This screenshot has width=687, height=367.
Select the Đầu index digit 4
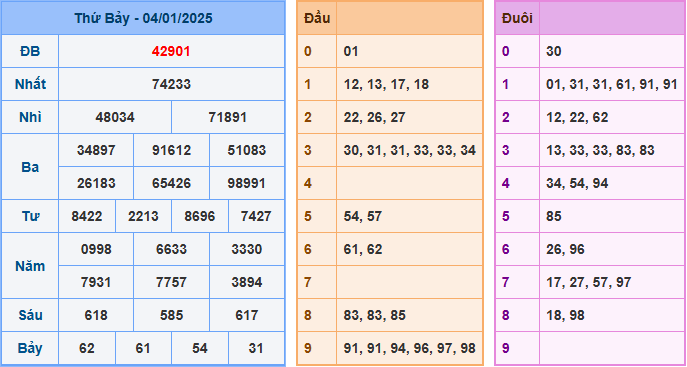click(308, 183)
